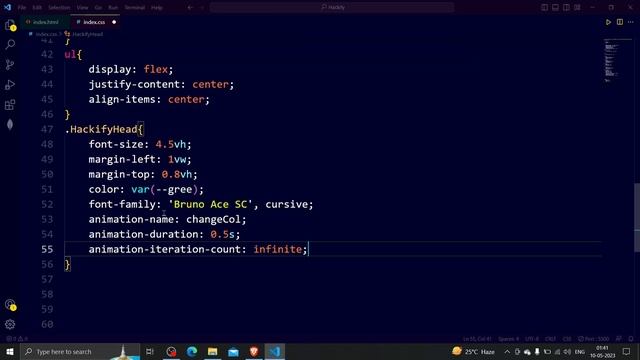Open Customize Layout icon
640x360 pixels.
click(577, 7)
